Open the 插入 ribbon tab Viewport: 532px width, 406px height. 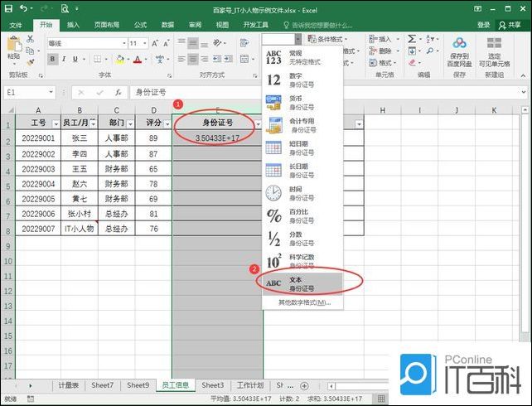point(74,25)
